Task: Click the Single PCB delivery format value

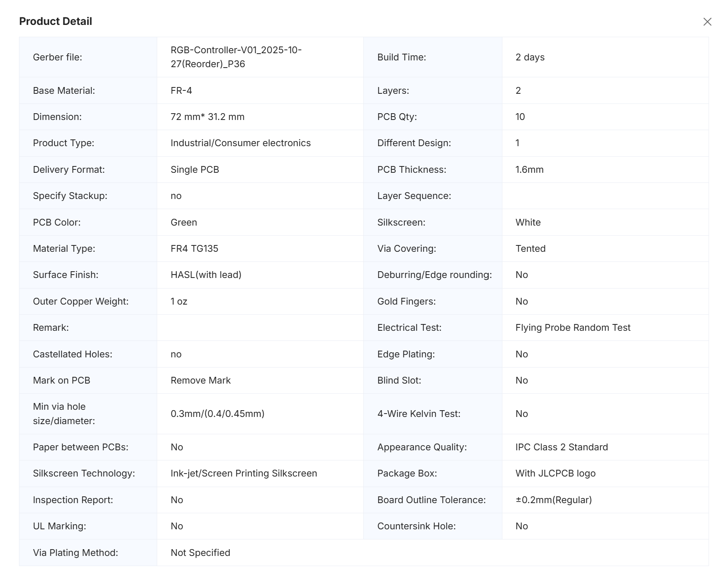Action: pos(195,169)
